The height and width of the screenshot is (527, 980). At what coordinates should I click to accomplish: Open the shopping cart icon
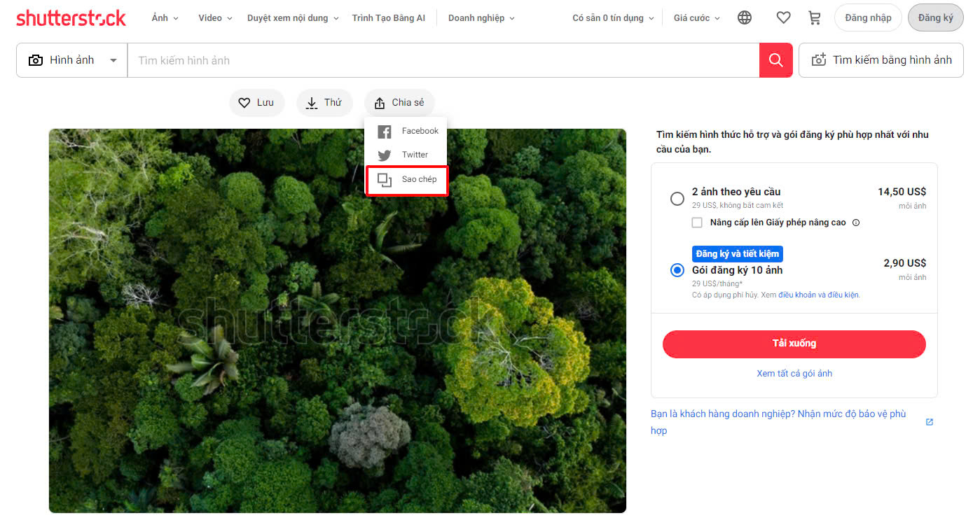click(x=815, y=17)
